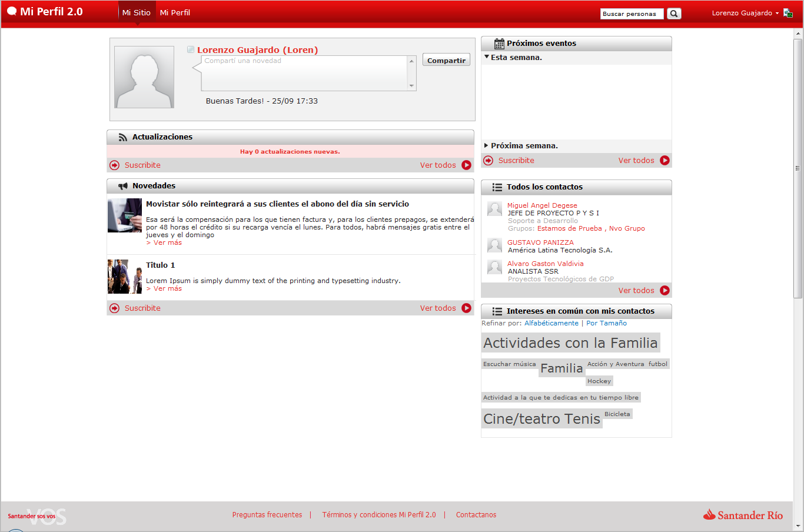Click the Buscar personas search field

point(632,14)
